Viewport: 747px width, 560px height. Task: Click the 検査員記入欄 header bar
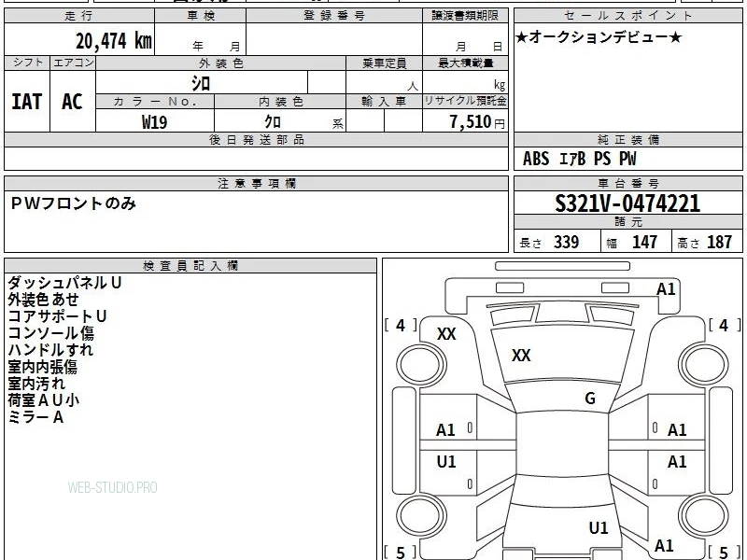[x=190, y=266]
